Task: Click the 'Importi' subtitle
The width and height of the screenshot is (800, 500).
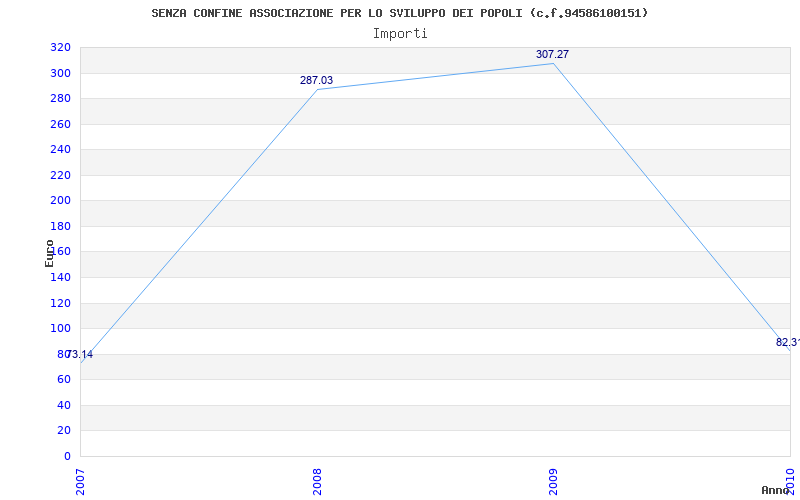Action: click(x=399, y=34)
